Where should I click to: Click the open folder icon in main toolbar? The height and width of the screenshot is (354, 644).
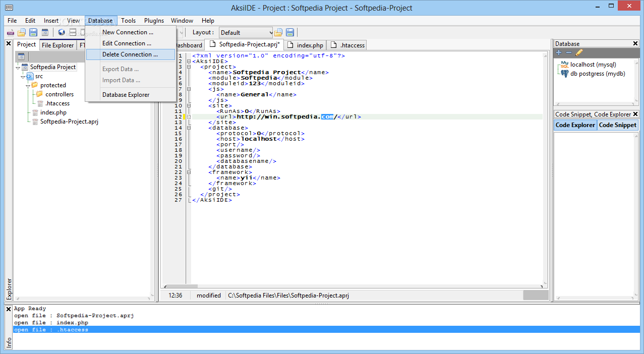22,32
